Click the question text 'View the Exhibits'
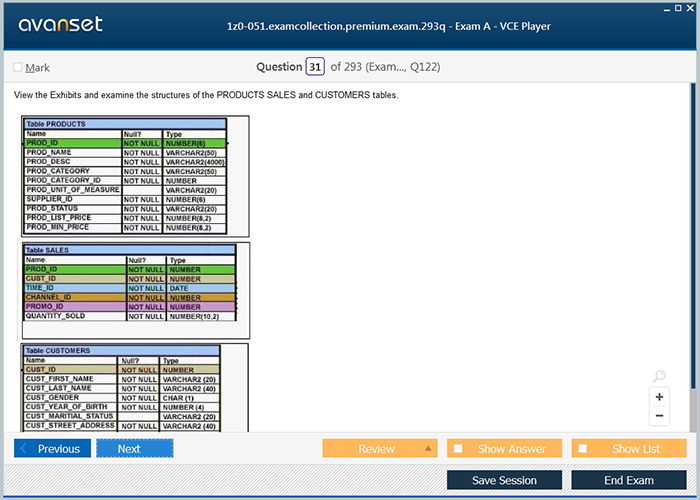The height and width of the screenshot is (500, 700). (48, 95)
